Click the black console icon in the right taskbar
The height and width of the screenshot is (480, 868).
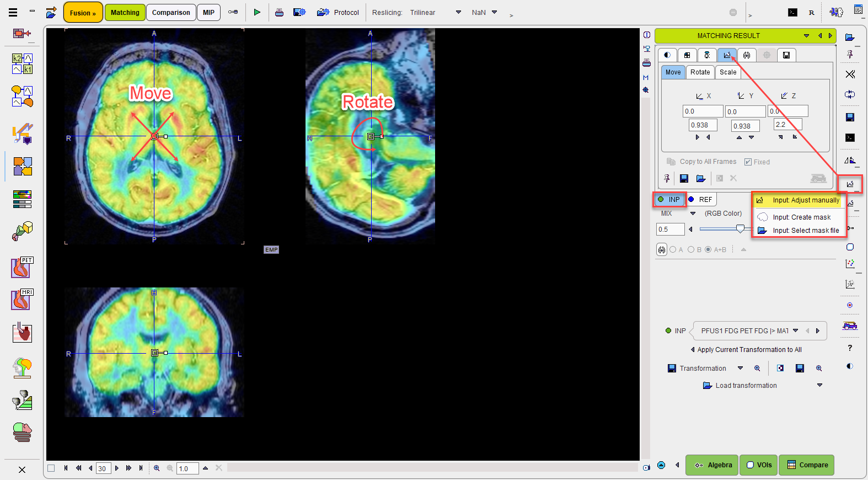pyautogui.click(x=850, y=137)
